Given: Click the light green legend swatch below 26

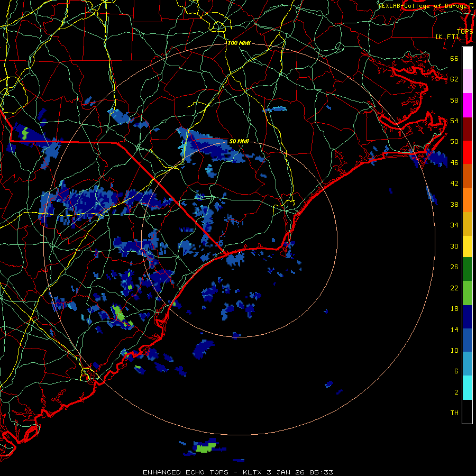Looking at the screenshot, I should pyautogui.click(x=467, y=293).
